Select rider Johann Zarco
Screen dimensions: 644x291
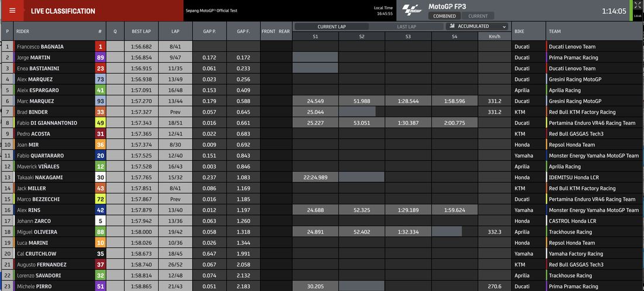33,221
